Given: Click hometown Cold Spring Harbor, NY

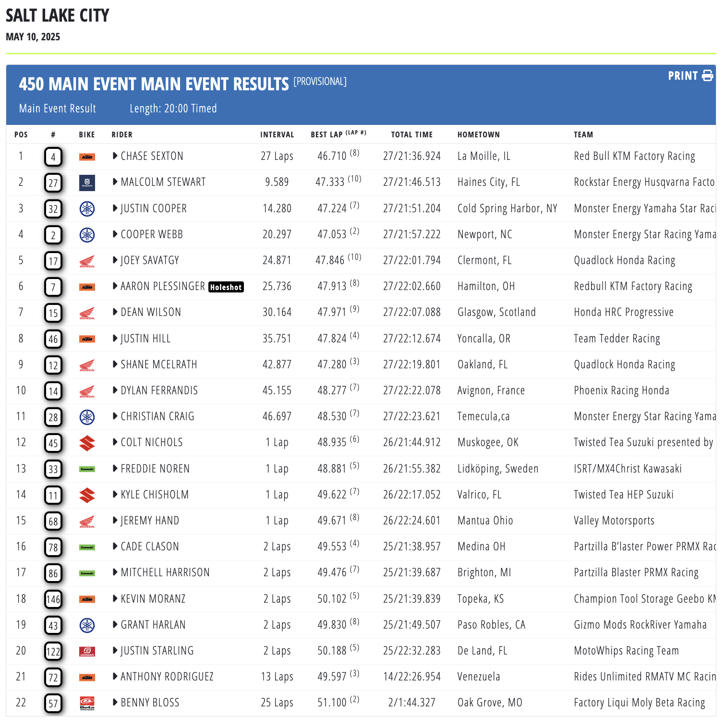Looking at the screenshot, I should click(x=507, y=208).
